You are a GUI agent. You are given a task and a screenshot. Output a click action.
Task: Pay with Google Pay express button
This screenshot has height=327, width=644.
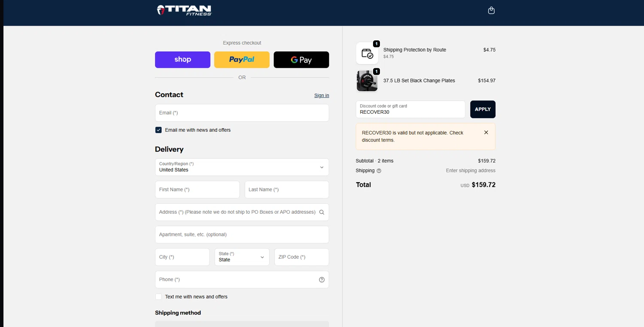[x=301, y=60]
